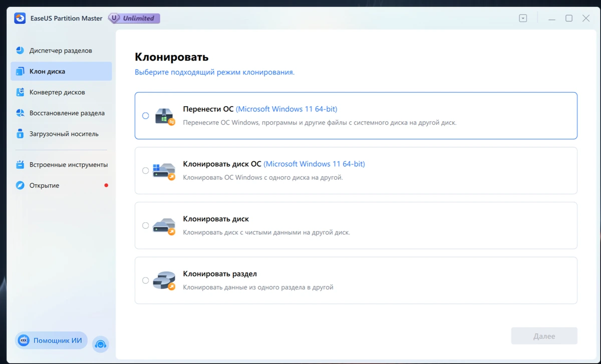
Task: Close the EaseUS Partition Master window
Action: click(x=586, y=19)
